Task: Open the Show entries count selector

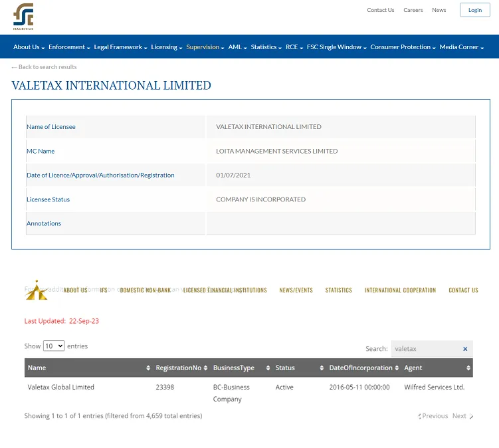Action: tap(54, 346)
